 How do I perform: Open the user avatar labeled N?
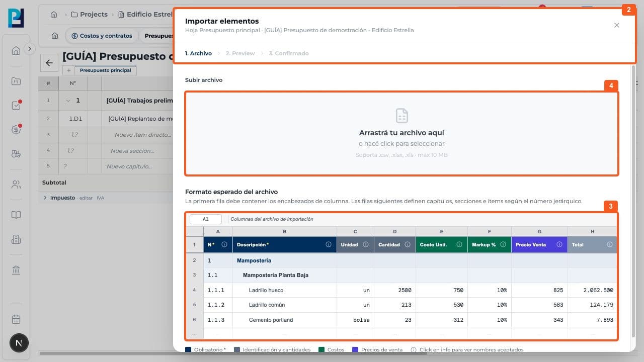tap(19, 343)
